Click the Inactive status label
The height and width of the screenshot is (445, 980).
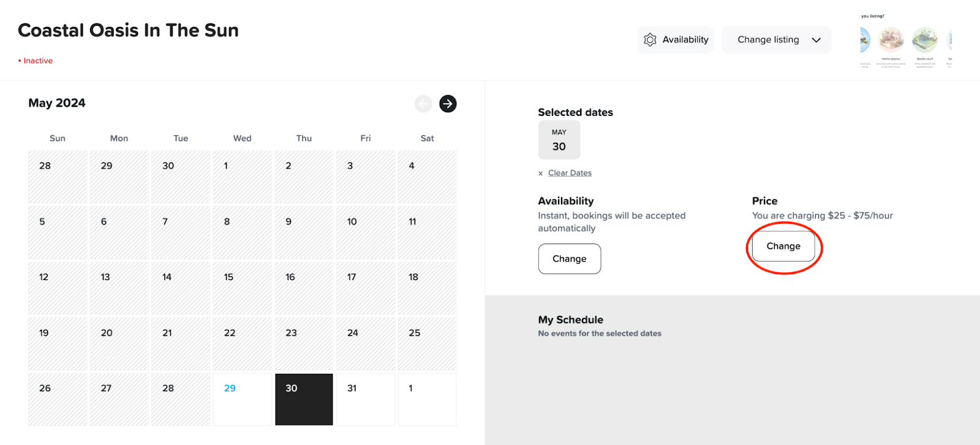38,61
